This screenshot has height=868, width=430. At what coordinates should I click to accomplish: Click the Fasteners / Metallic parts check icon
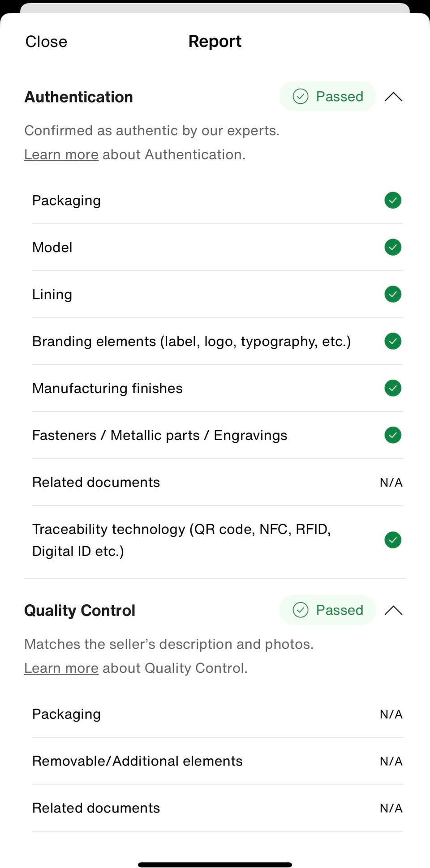point(393,435)
